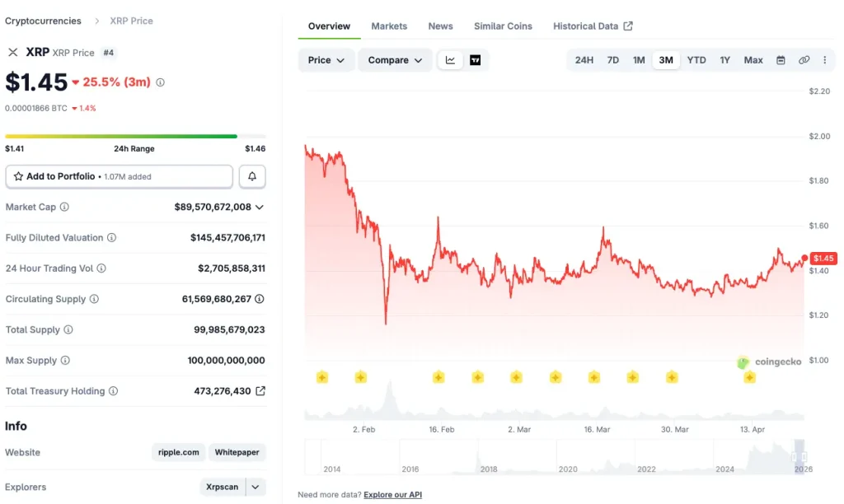Show Circulating Supply label info icon
Viewport: 844px width, 504px height.
coord(94,299)
